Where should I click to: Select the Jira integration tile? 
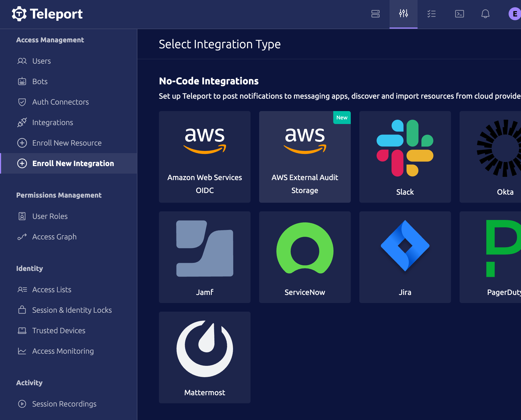tap(405, 257)
